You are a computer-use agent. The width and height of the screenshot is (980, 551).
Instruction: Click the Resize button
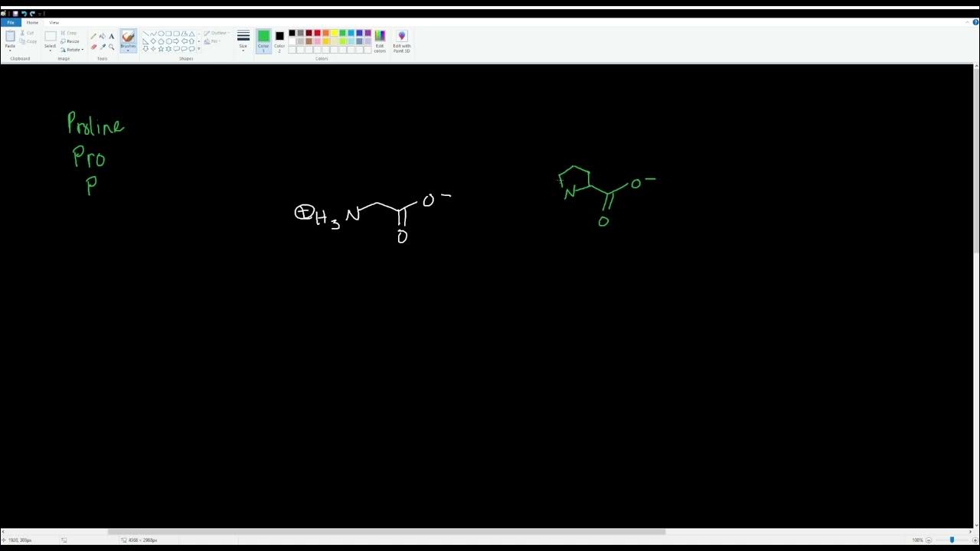pyautogui.click(x=70, y=41)
